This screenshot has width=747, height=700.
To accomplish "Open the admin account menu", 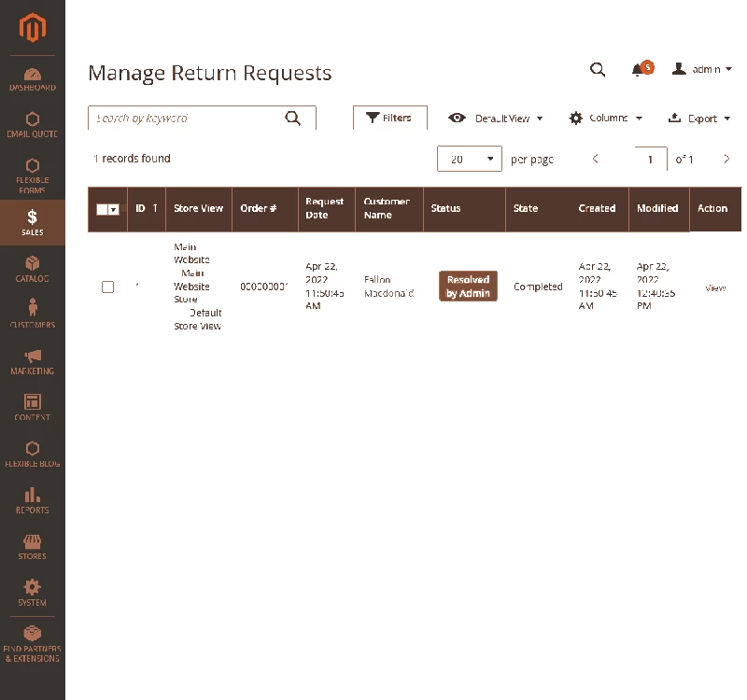I will pyautogui.click(x=702, y=69).
